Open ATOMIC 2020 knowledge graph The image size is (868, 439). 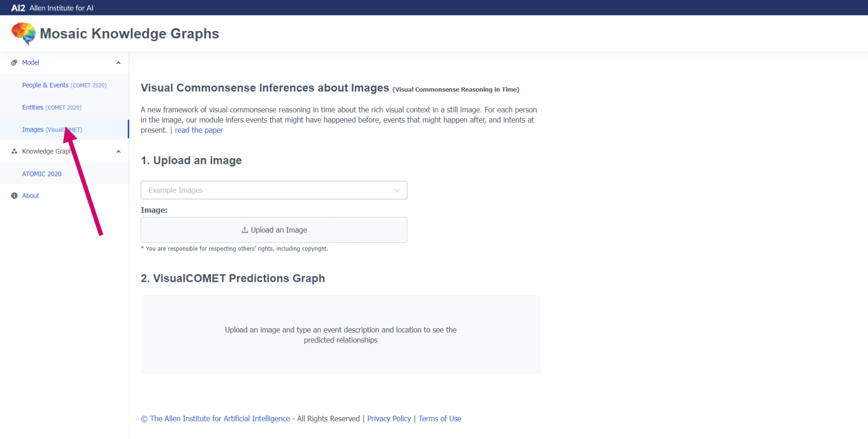coord(41,174)
